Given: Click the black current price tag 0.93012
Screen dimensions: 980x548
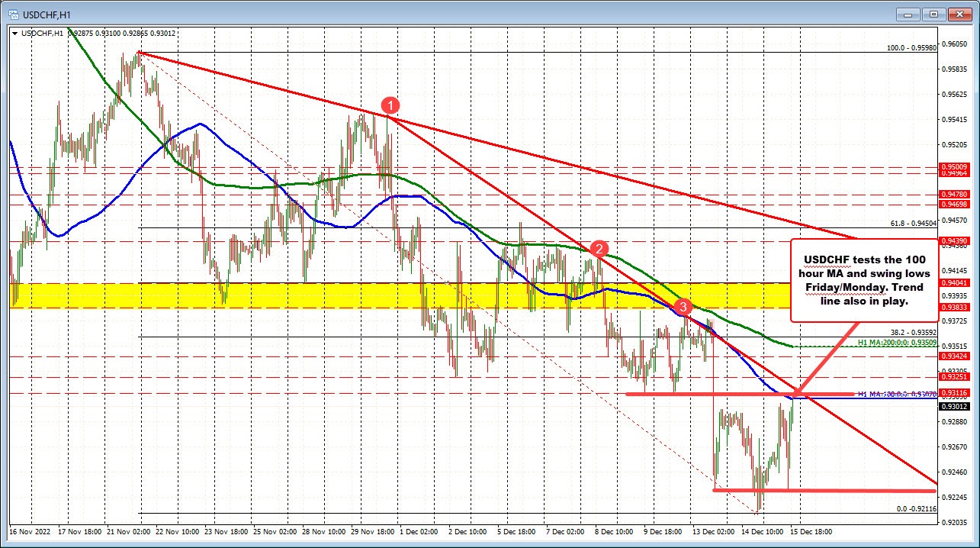Looking at the screenshot, I should pos(955,407).
